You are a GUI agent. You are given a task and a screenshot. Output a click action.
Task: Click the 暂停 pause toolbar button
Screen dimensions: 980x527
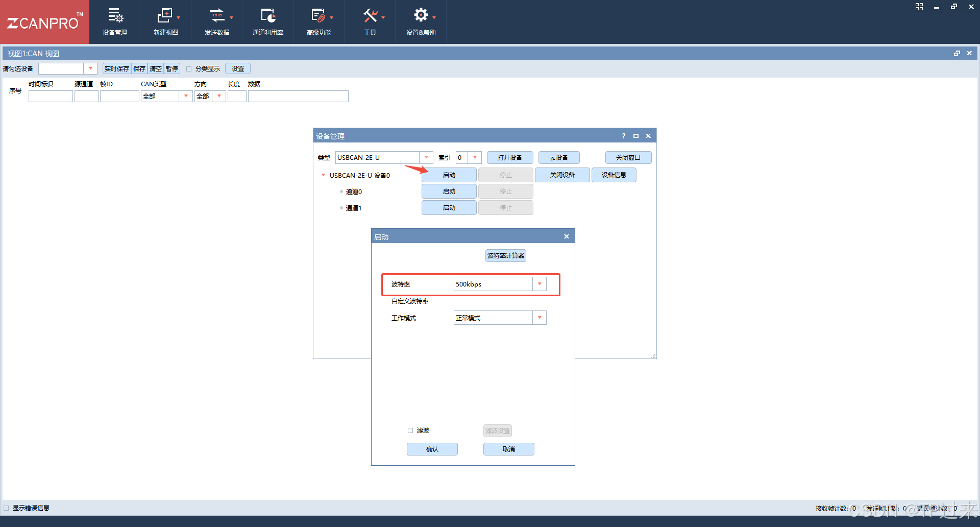(x=171, y=68)
